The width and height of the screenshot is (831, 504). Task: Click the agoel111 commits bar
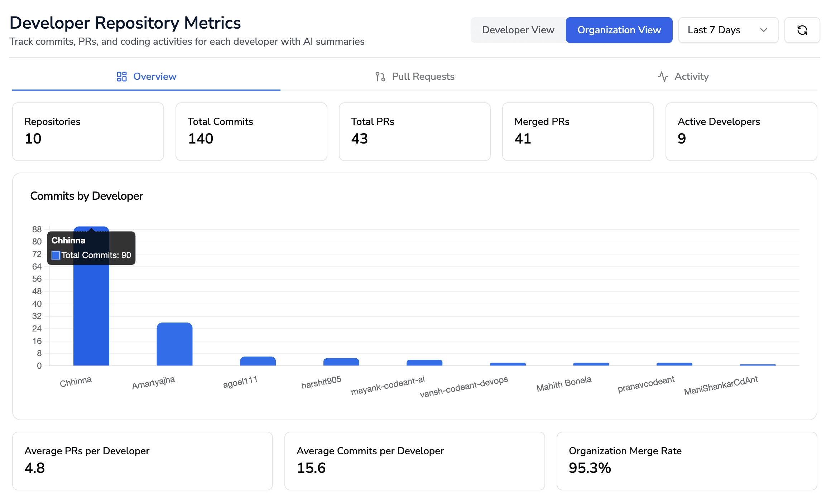point(258,361)
